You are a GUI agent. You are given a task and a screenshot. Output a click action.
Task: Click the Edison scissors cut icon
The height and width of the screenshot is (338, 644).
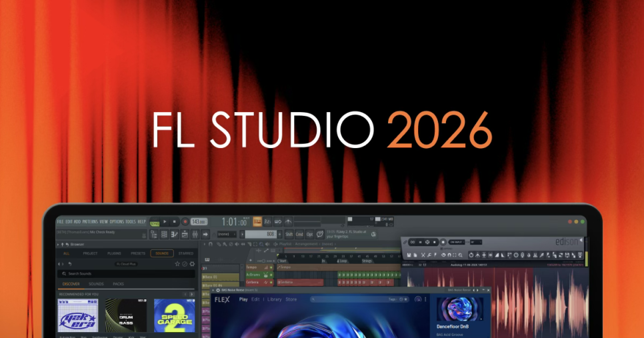click(x=423, y=255)
